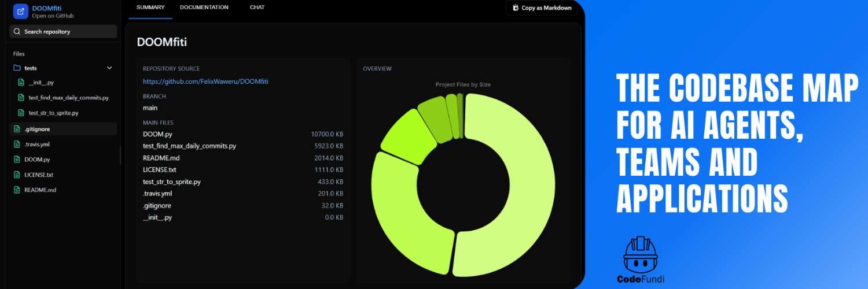Click .travis.yml in the Main Files list

pyautogui.click(x=157, y=194)
